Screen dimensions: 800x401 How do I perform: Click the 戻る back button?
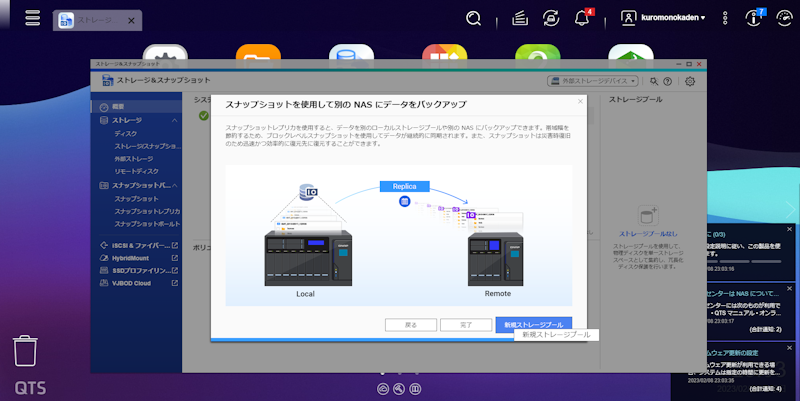(x=411, y=325)
